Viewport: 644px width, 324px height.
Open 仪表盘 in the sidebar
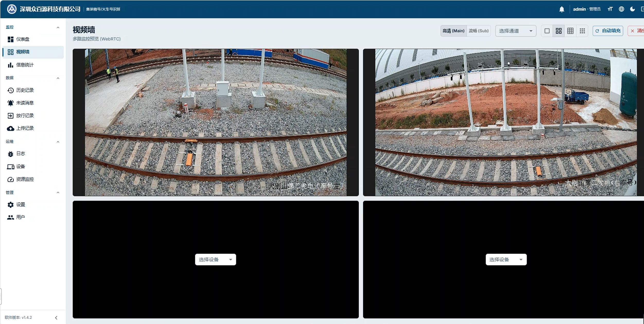tap(33, 39)
